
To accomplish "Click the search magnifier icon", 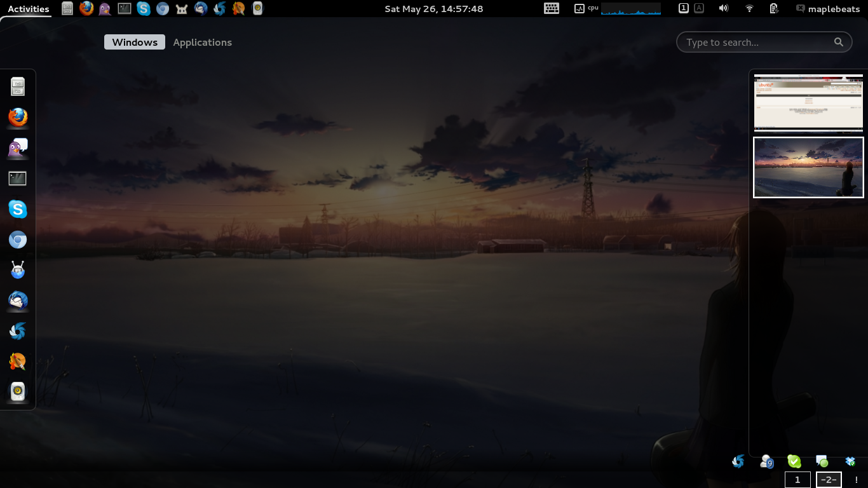I will [839, 42].
